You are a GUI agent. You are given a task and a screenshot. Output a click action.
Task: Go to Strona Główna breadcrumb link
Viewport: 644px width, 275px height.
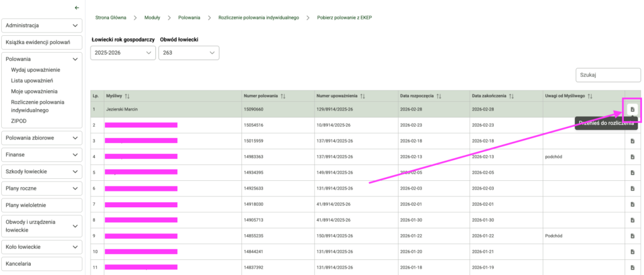(x=111, y=18)
